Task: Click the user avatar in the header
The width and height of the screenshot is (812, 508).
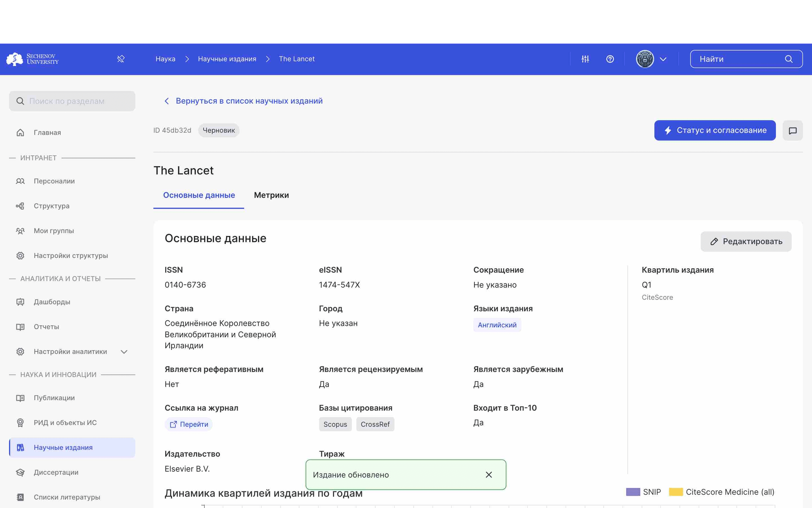Action: (x=645, y=59)
